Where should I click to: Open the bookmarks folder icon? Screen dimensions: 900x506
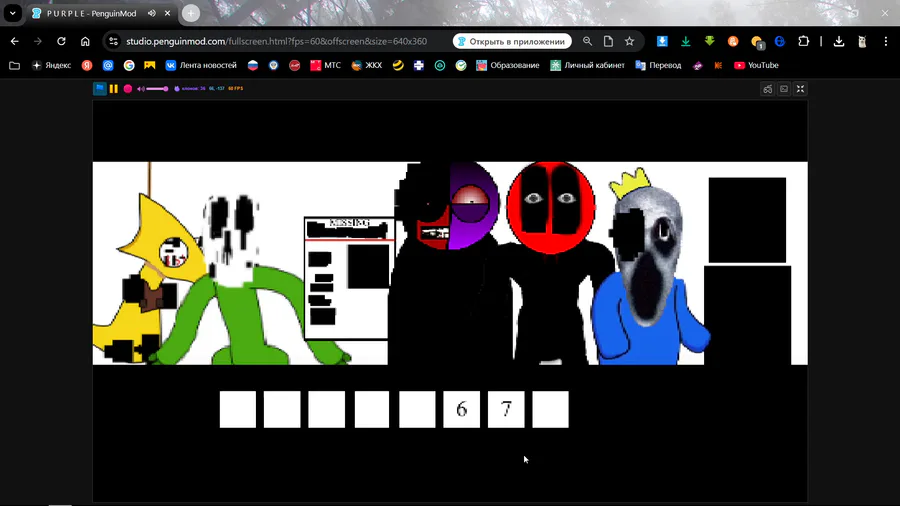tap(14, 65)
